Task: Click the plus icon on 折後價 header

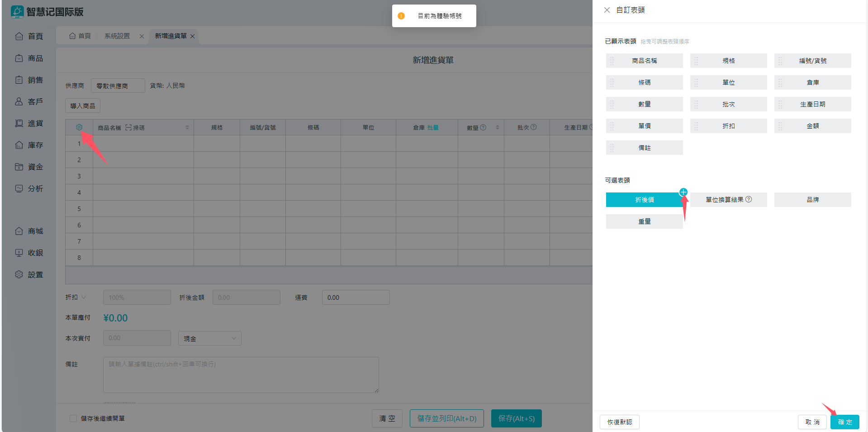Action: point(683,192)
